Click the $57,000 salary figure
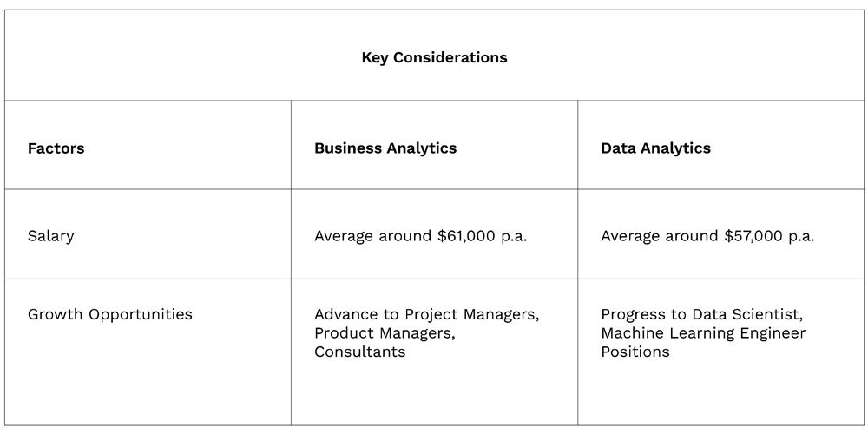The height and width of the screenshot is (434, 868). 753,236
